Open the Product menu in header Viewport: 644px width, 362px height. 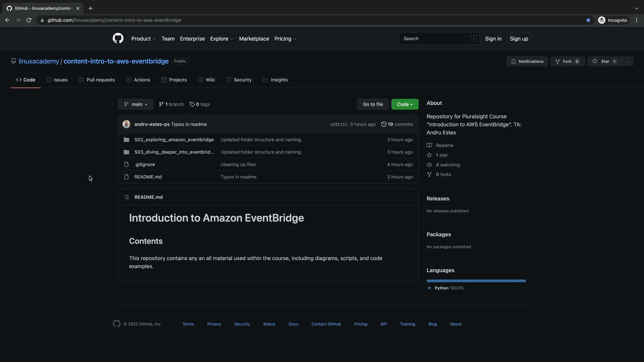[x=143, y=39]
